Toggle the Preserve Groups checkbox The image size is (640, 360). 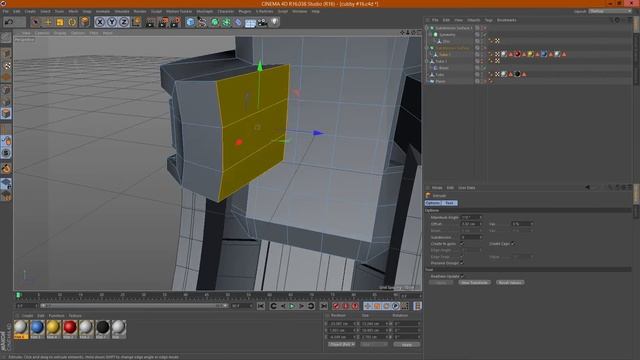pyautogui.click(x=462, y=263)
